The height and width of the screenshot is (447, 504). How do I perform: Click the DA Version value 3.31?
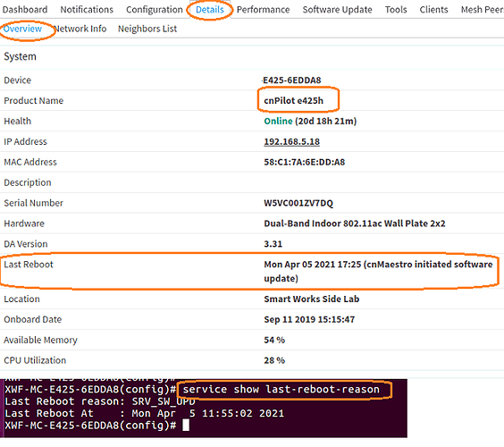[x=273, y=244]
